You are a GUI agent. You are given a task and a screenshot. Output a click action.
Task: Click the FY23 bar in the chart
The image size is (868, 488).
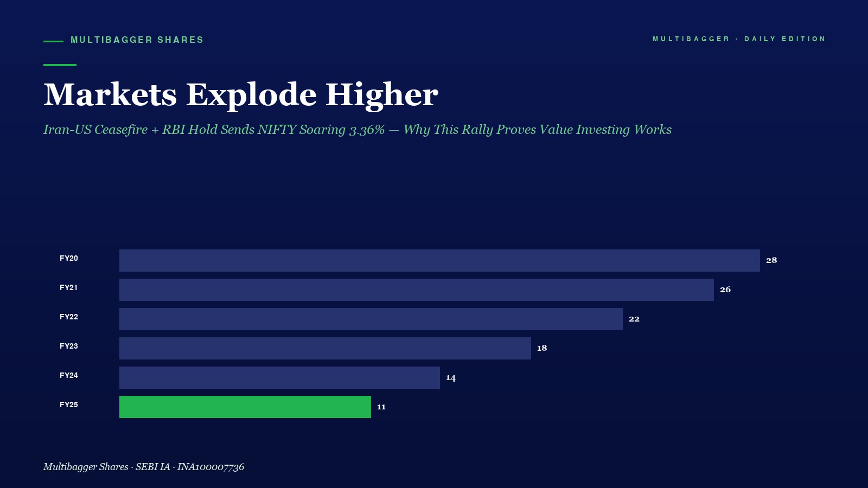point(325,348)
